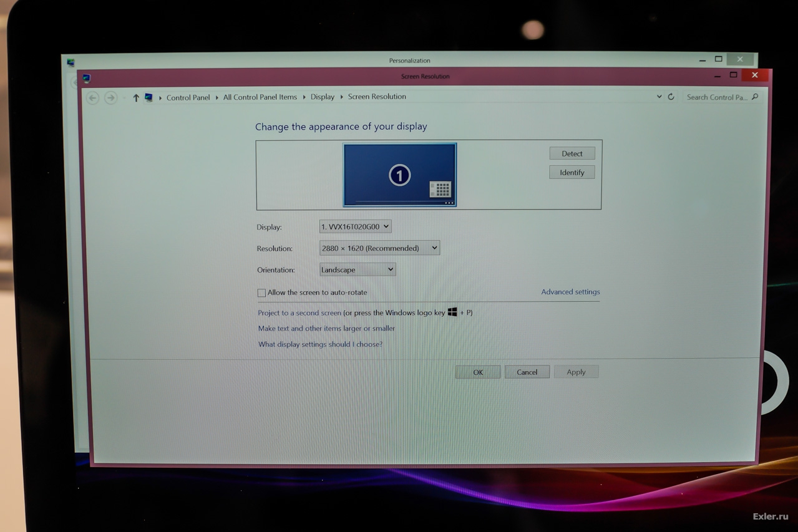Screen dimensions: 798x532
Task: Click the Control Panel icon in address bar
Action: pos(148,98)
